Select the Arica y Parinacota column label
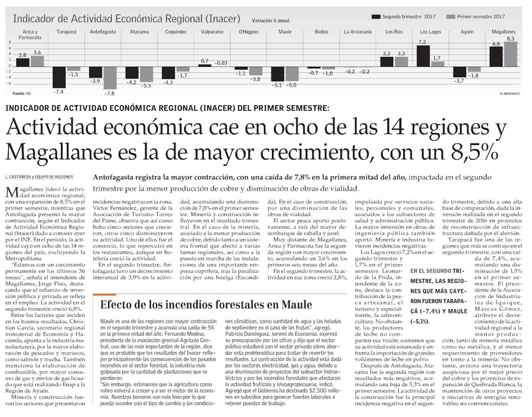 (x=29, y=34)
